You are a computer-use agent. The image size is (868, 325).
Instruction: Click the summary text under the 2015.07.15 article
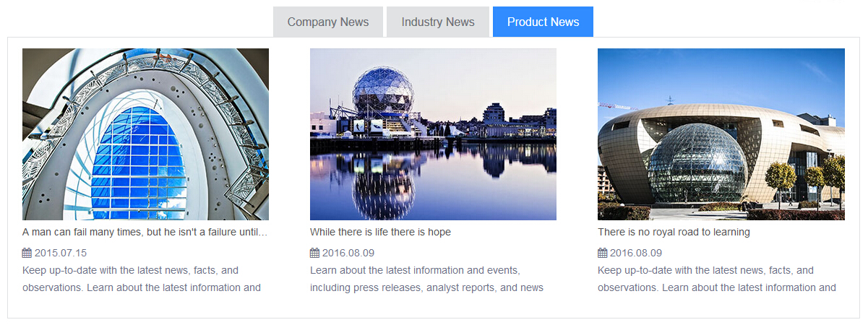(141, 279)
